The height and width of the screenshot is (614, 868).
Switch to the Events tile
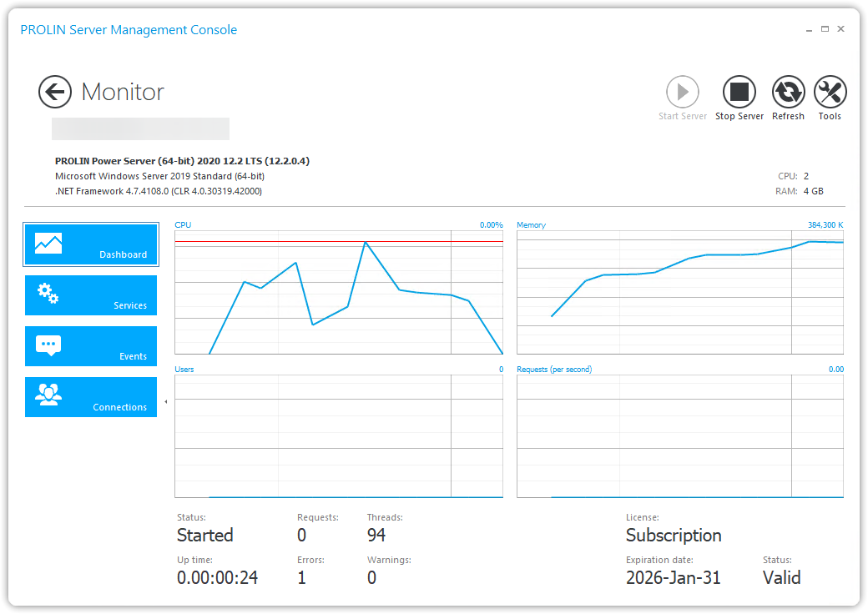click(91, 346)
